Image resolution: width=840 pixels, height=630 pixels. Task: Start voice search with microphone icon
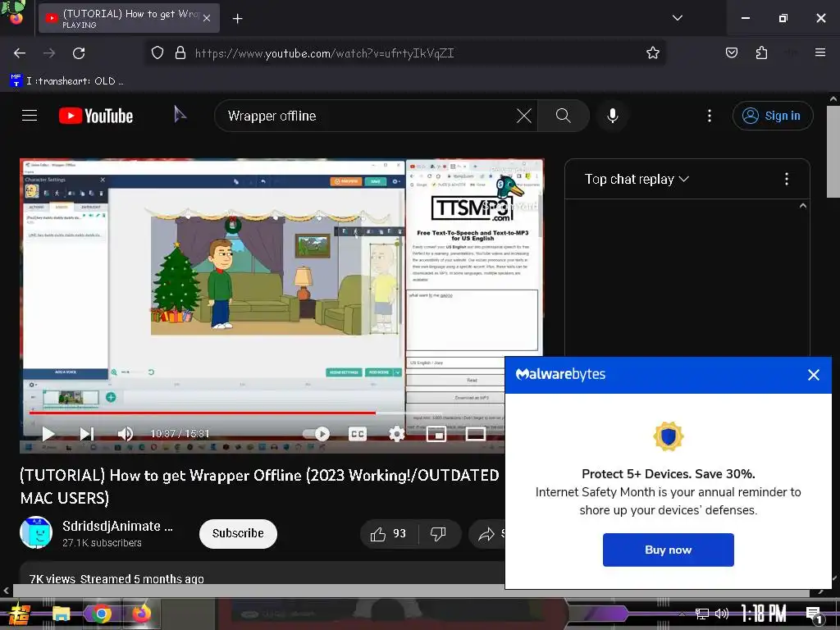[612, 116]
